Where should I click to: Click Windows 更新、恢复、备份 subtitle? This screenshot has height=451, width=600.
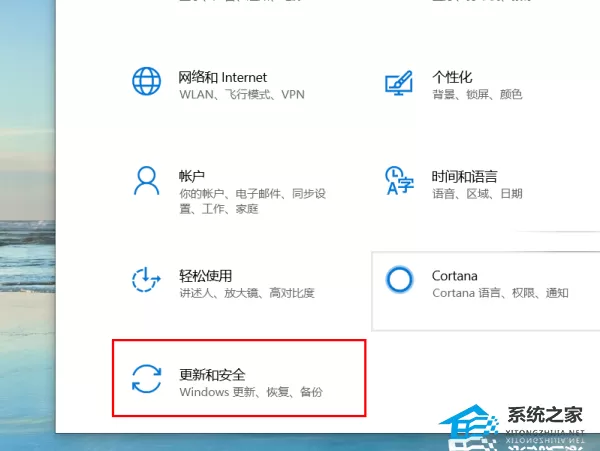tap(251, 392)
